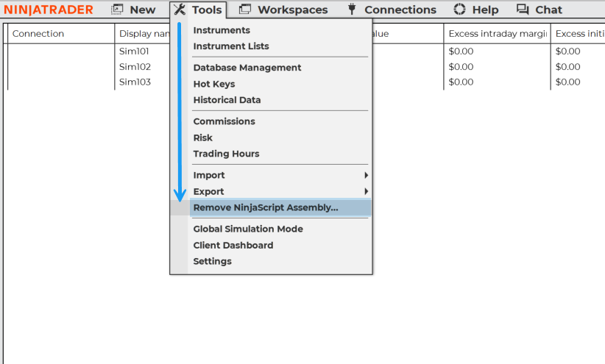Select Remove NinjaScript Assembly menu entry
This screenshot has height=364, width=605.
pyautogui.click(x=266, y=207)
